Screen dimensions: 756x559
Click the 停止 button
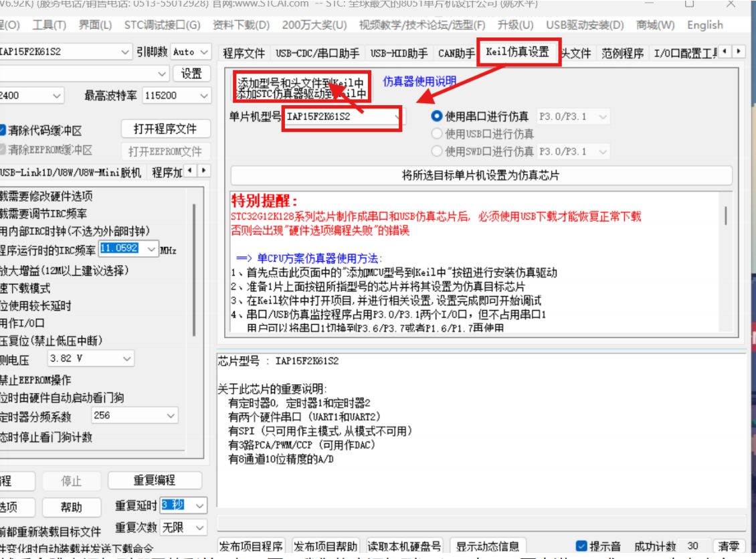(72, 481)
